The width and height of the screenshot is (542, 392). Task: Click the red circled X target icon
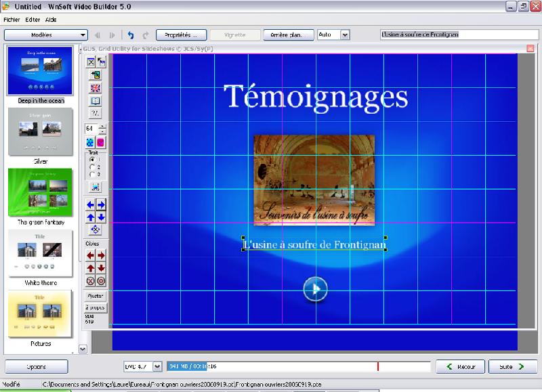(x=90, y=281)
